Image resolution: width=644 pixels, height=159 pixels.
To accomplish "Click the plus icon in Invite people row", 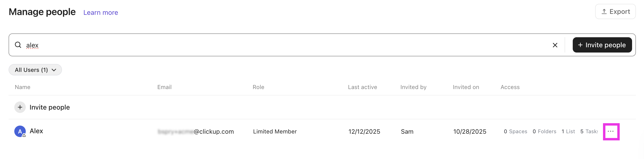I will (20, 107).
